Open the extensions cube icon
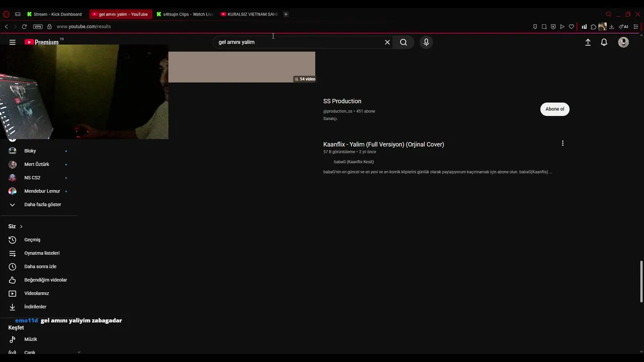This screenshot has width=644, height=362. [593, 27]
